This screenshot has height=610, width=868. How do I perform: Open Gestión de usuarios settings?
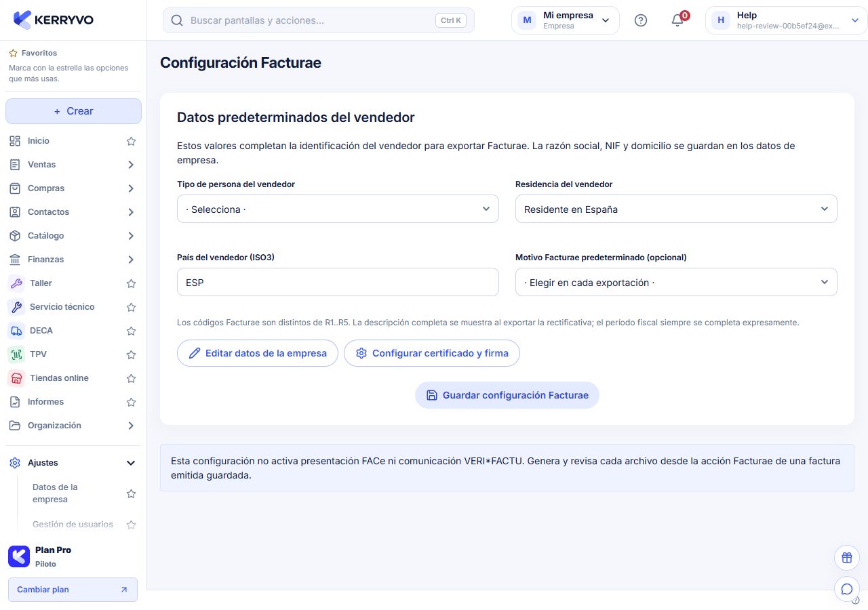pyautogui.click(x=73, y=524)
